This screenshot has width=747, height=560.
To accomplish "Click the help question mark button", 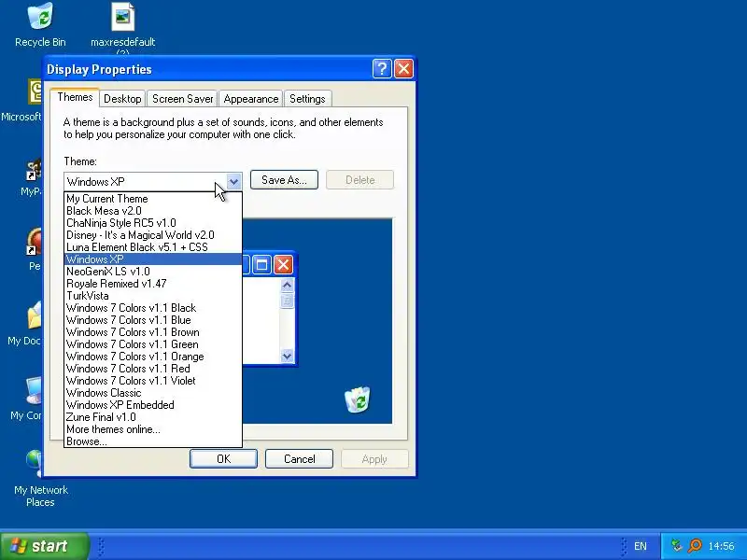I will pyautogui.click(x=382, y=69).
